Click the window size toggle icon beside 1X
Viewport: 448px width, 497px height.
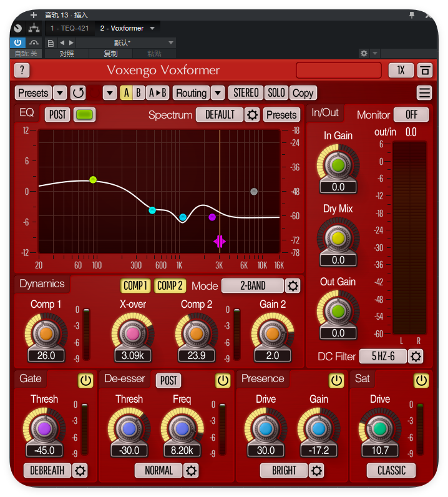(x=425, y=71)
